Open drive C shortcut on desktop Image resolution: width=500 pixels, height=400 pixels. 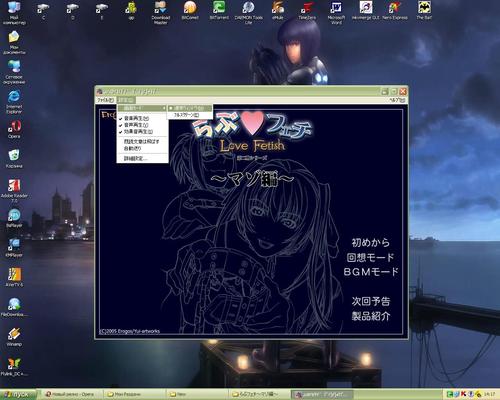(x=43, y=11)
